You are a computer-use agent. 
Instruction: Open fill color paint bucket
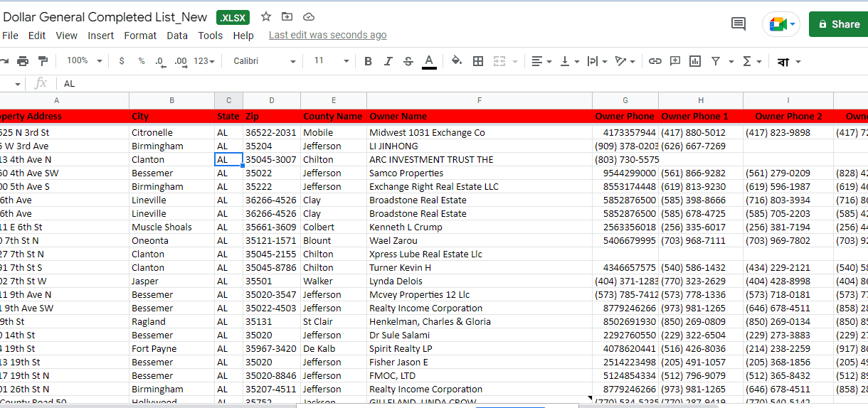(x=457, y=61)
